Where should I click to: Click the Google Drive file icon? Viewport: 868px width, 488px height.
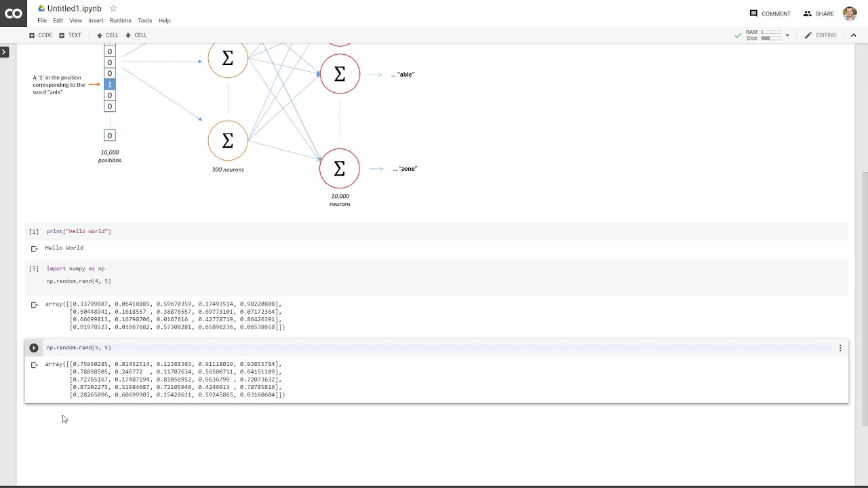coord(41,8)
